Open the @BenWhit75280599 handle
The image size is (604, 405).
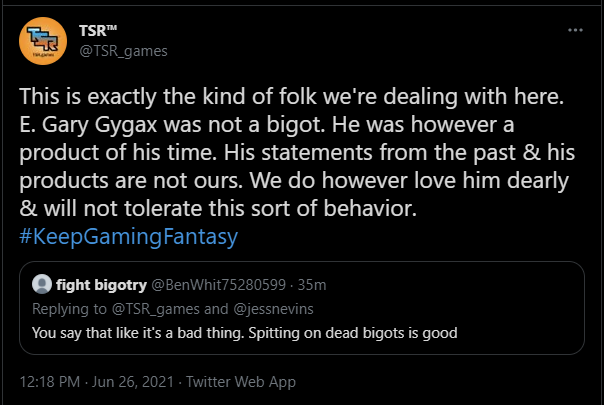click(x=218, y=285)
